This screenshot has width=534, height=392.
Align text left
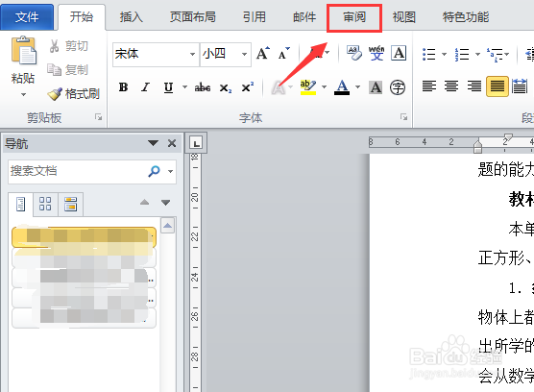429,86
